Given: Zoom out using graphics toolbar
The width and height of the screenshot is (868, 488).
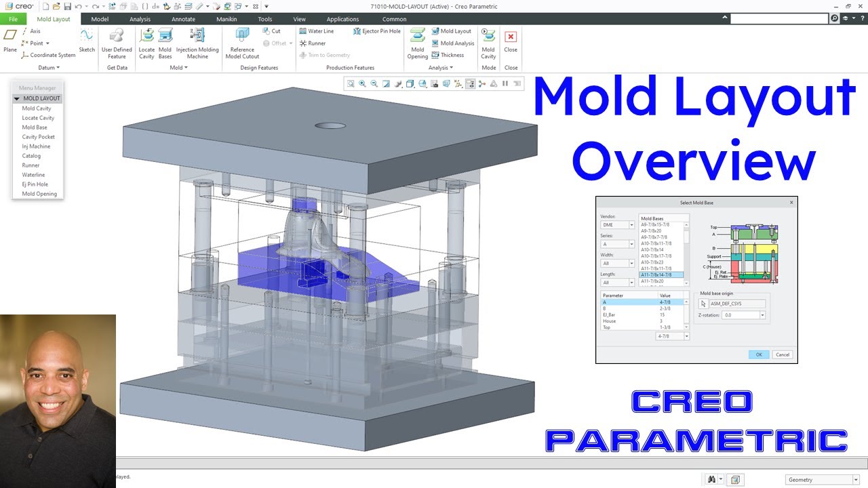Looking at the screenshot, I should (374, 84).
